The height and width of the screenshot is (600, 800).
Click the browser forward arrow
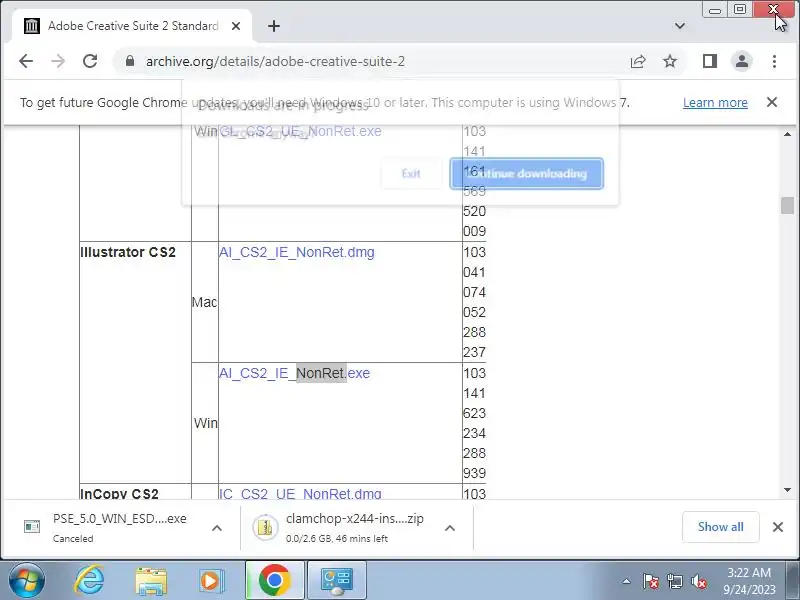coord(58,61)
